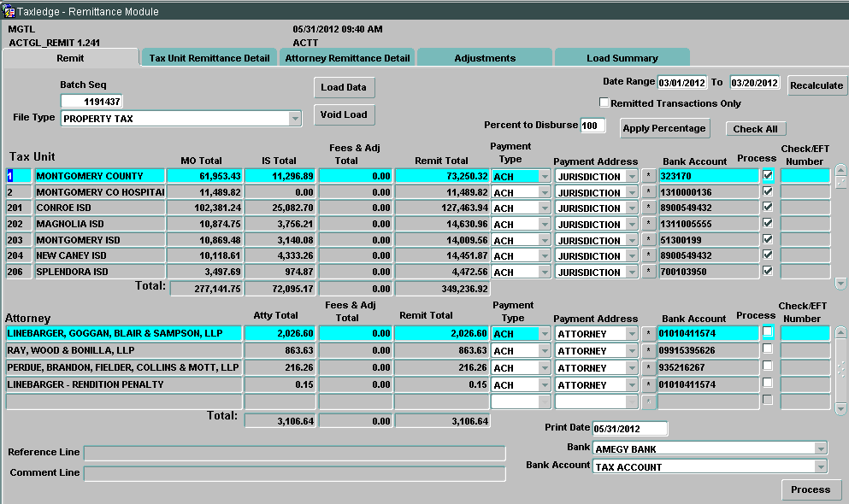
Task: Click the Check All button
Action: pyautogui.click(x=755, y=129)
